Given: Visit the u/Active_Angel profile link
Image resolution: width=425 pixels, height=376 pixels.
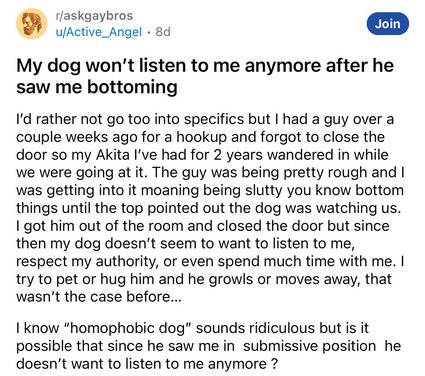Looking at the screenshot, I should [99, 32].
